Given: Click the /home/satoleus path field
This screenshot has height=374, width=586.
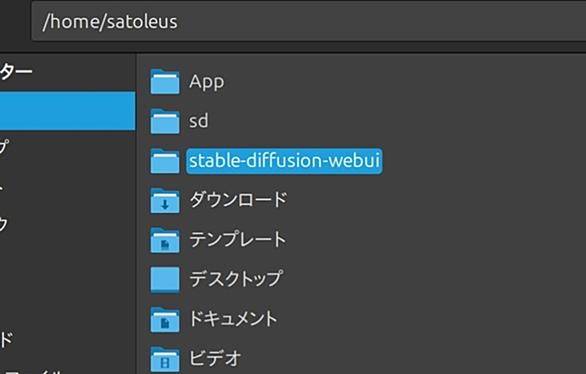Looking at the screenshot, I should click(309, 21).
